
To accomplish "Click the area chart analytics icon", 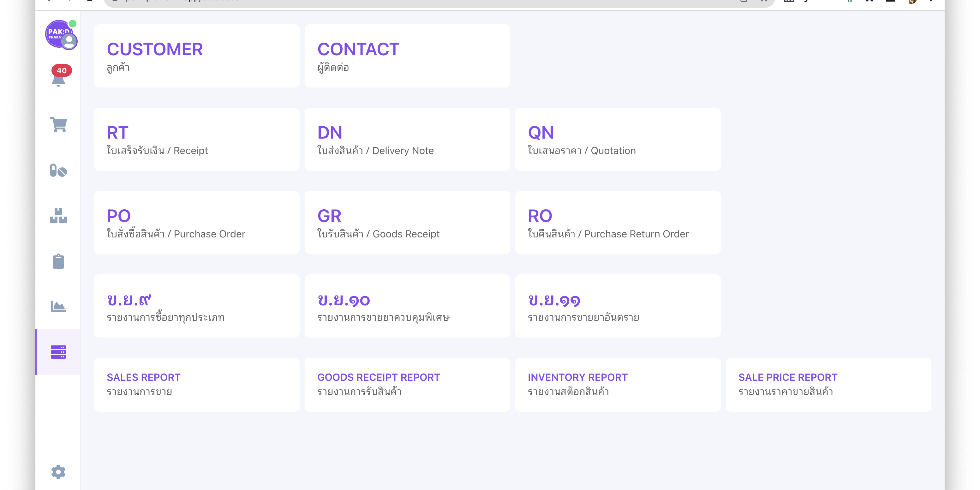I will 58,307.
